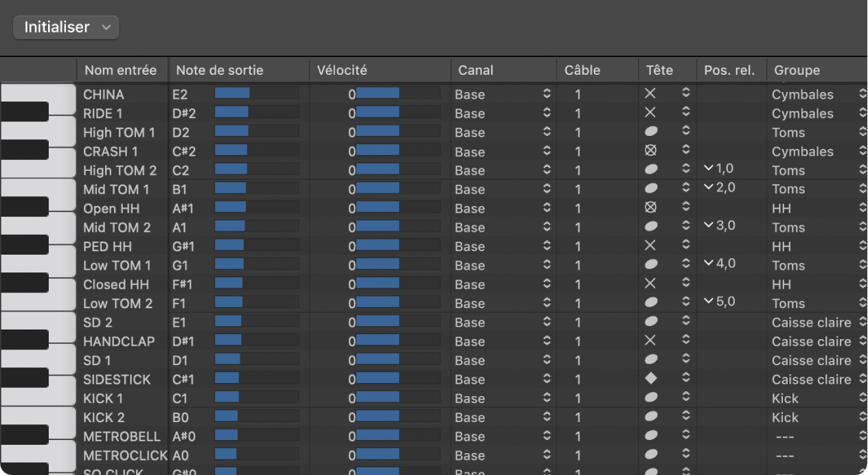Select the Closed HH input name
Screen dimensions: 868x475
click(x=115, y=284)
